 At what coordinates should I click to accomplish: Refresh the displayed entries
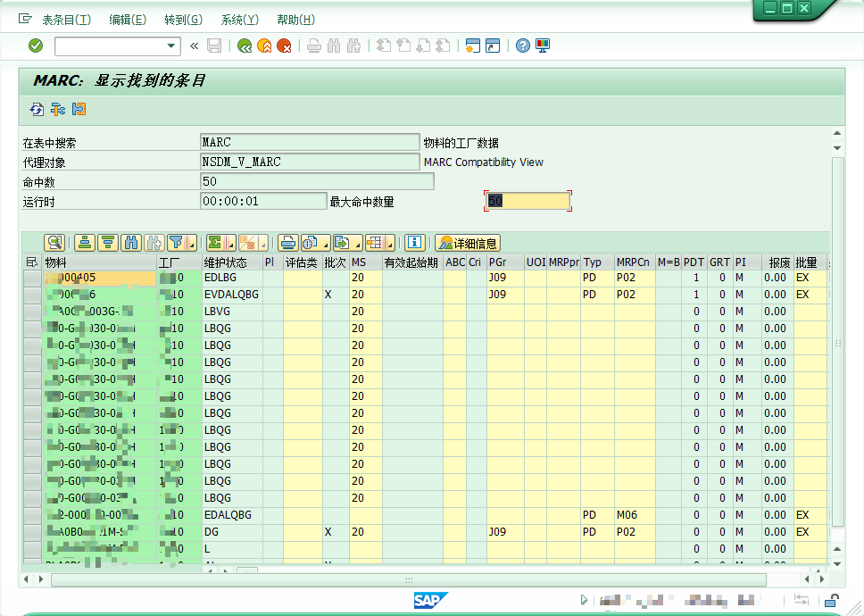click(36, 109)
